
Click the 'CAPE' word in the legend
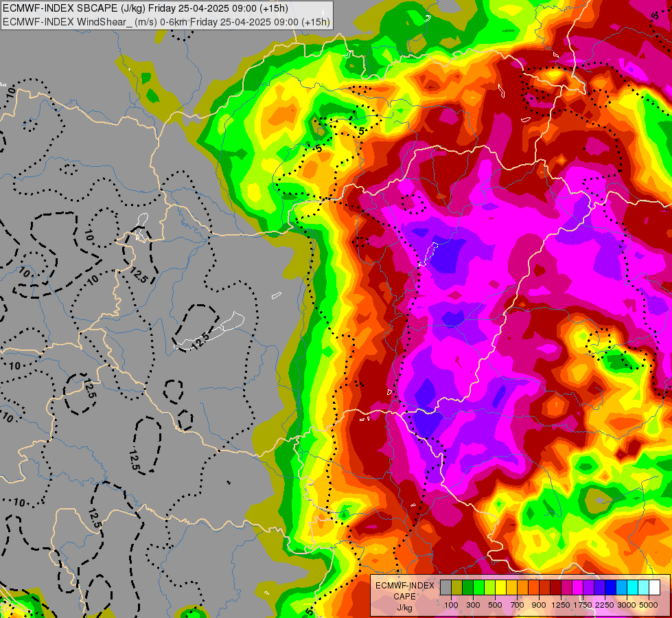pyautogui.click(x=404, y=597)
